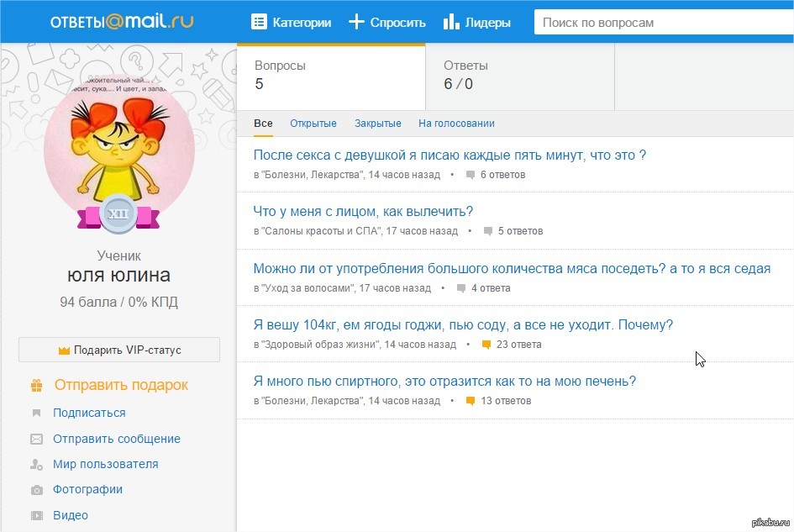Click the angry girl avatar image
This screenshot has height=532, width=794.
click(119, 150)
